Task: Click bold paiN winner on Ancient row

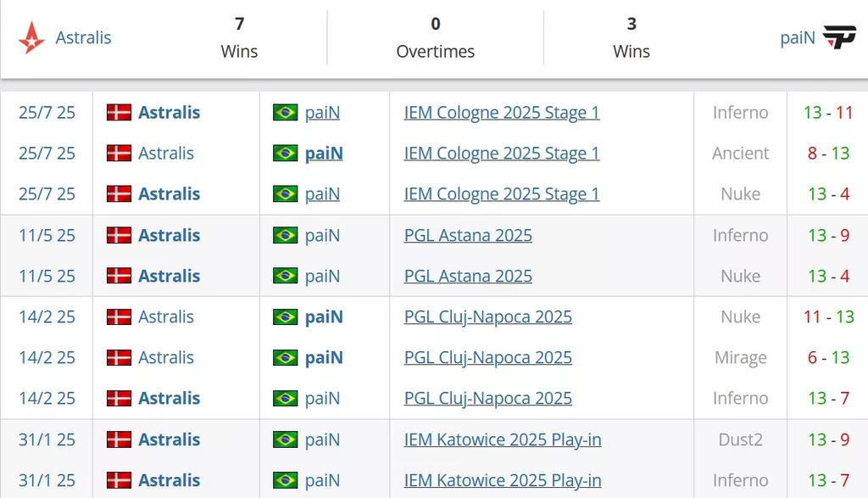Action: (x=324, y=153)
